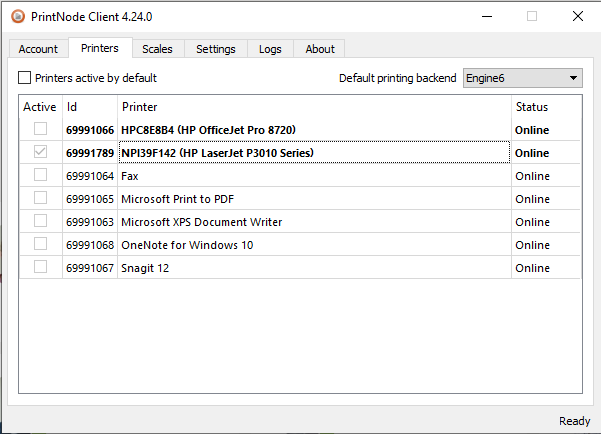Click printer id 69991065
The image size is (601, 434).
tap(90, 199)
